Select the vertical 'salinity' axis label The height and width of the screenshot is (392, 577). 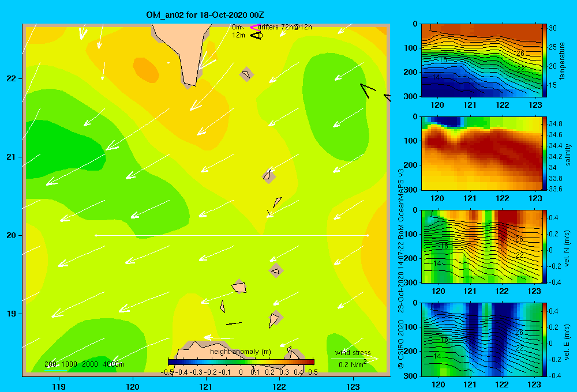click(x=568, y=154)
